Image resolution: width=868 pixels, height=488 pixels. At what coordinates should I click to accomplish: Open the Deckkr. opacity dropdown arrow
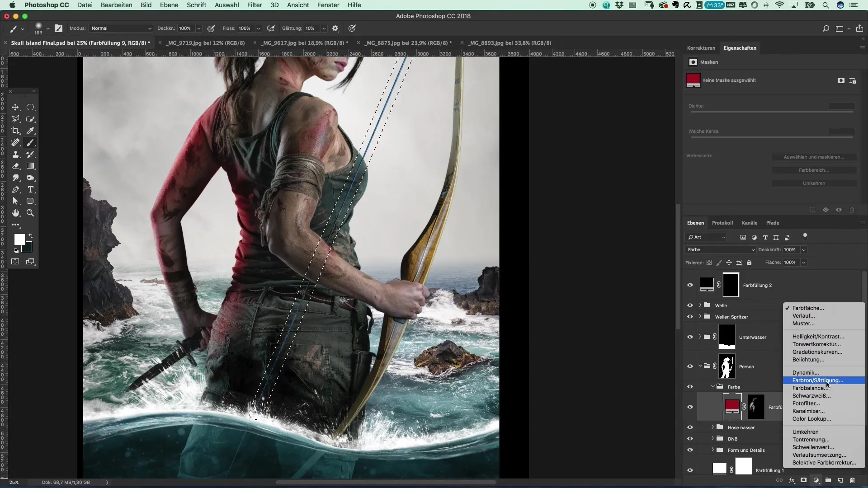click(x=198, y=28)
